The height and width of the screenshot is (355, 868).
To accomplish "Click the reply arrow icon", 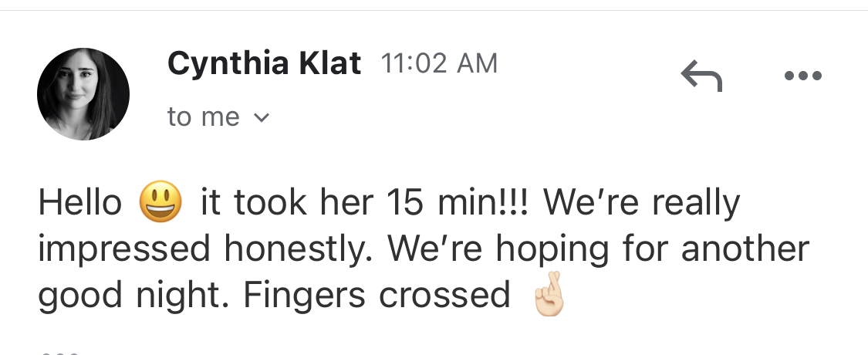I will (701, 76).
